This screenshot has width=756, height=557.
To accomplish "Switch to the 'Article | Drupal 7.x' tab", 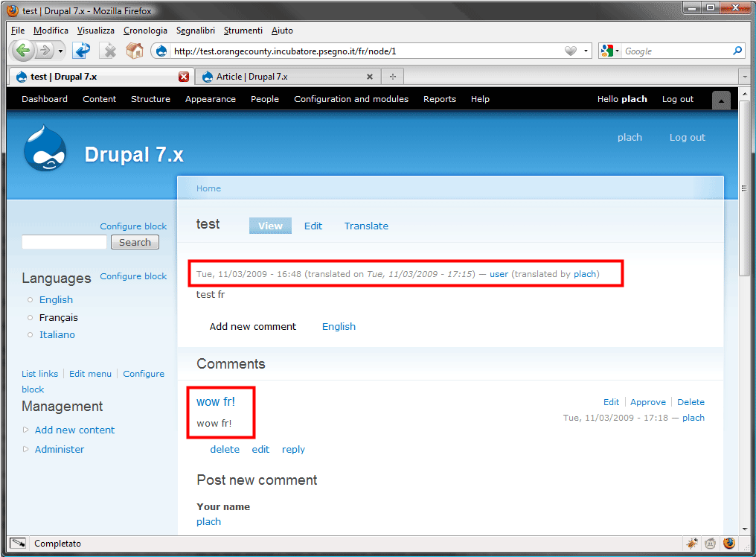I will [x=287, y=77].
